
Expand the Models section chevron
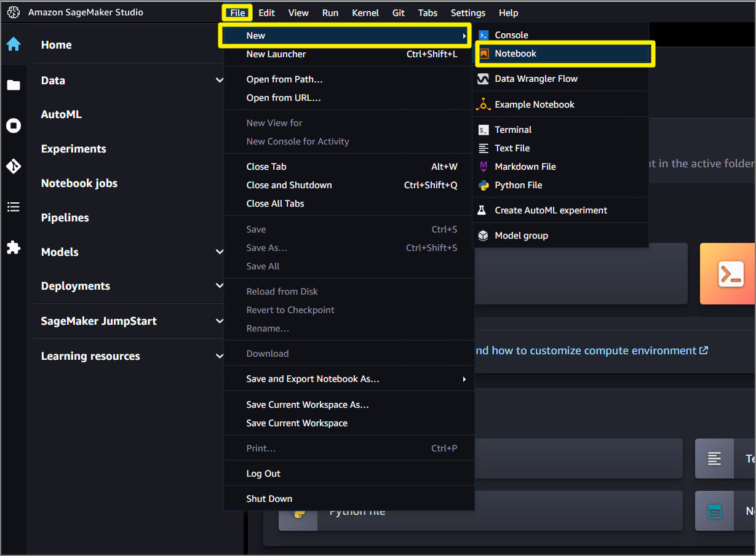[220, 252]
